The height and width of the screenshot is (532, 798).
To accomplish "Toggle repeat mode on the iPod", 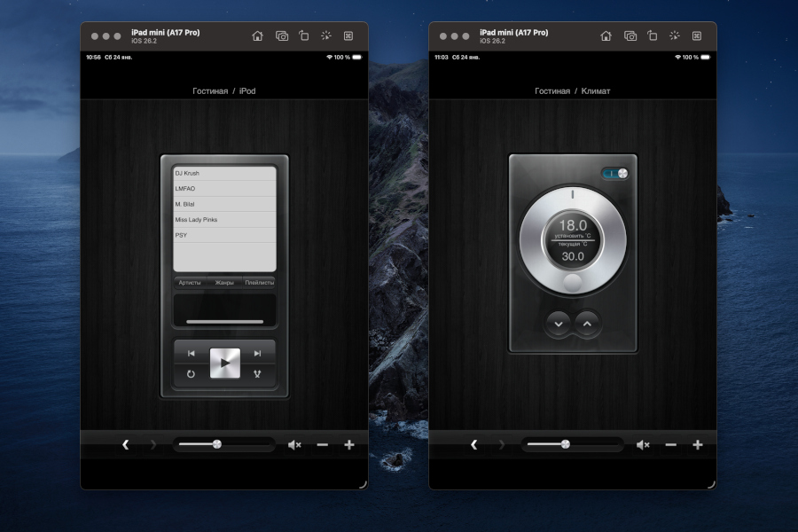I will click(191, 373).
